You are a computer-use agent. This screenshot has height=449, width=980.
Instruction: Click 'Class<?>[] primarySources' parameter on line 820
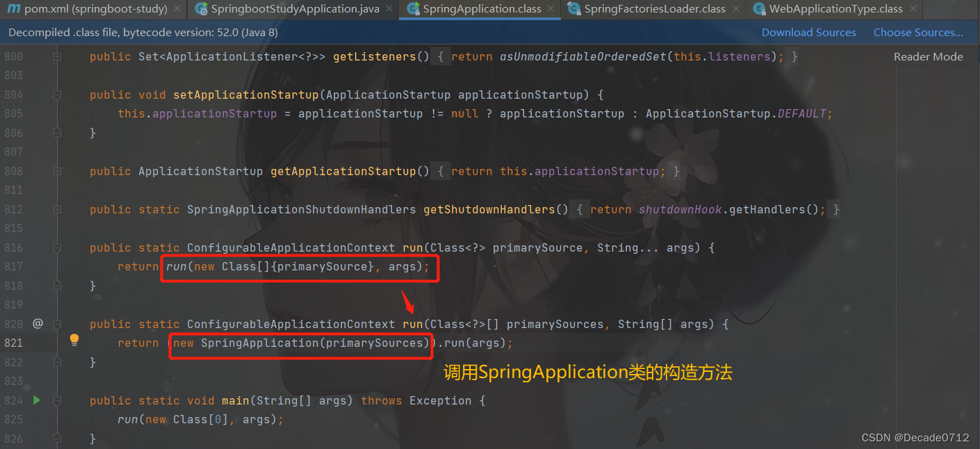pos(517,324)
